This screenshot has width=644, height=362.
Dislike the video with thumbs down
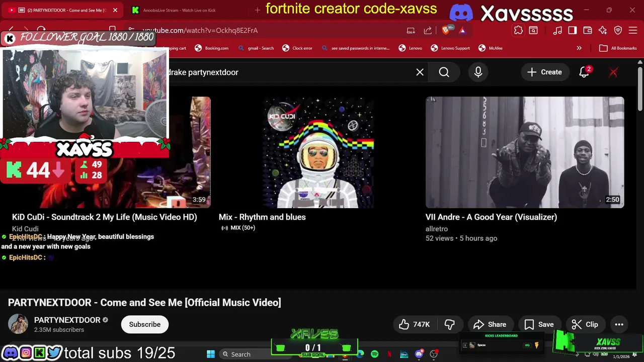point(449,325)
